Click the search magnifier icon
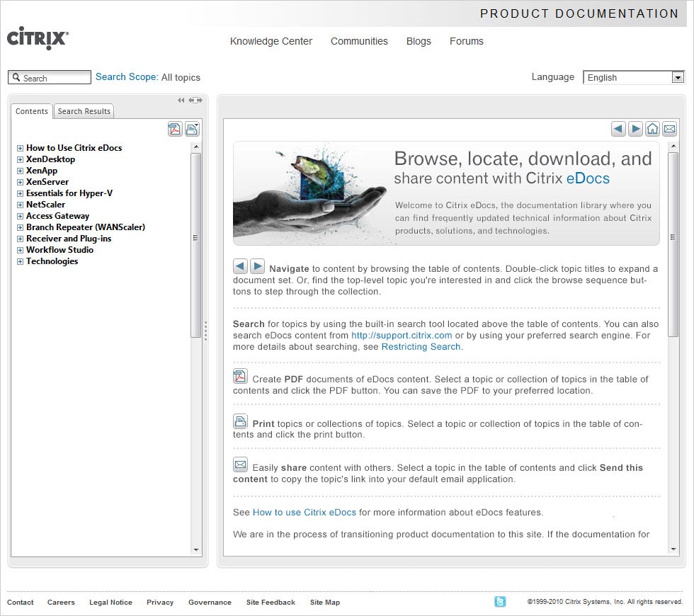 [x=16, y=77]
